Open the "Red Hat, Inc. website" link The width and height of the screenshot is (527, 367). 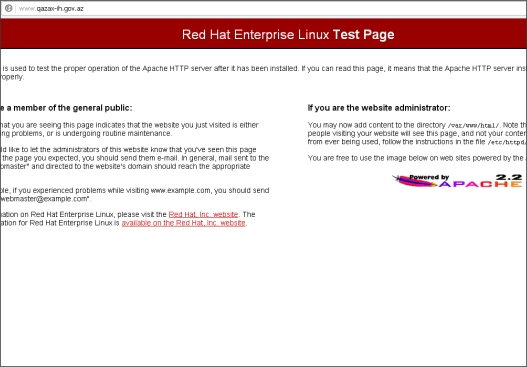203,214
